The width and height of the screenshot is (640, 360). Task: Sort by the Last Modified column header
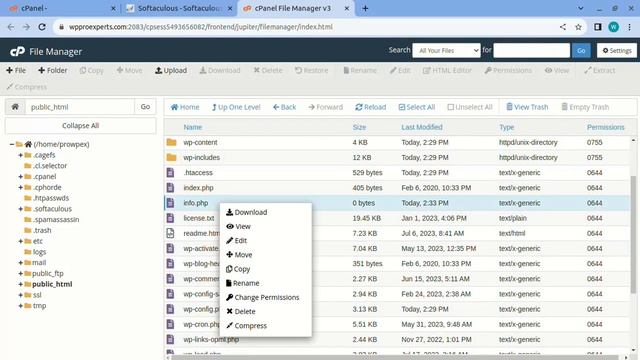(x=422, y=127)
